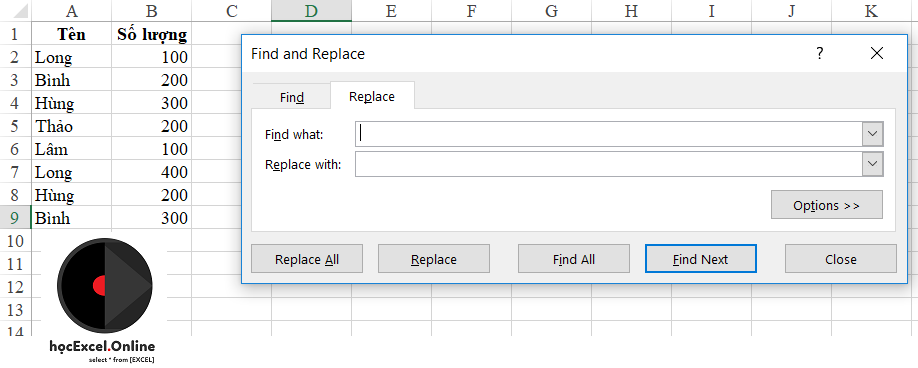Select column K header
This screenshot has height=368, width=918.
pos(871,11)
